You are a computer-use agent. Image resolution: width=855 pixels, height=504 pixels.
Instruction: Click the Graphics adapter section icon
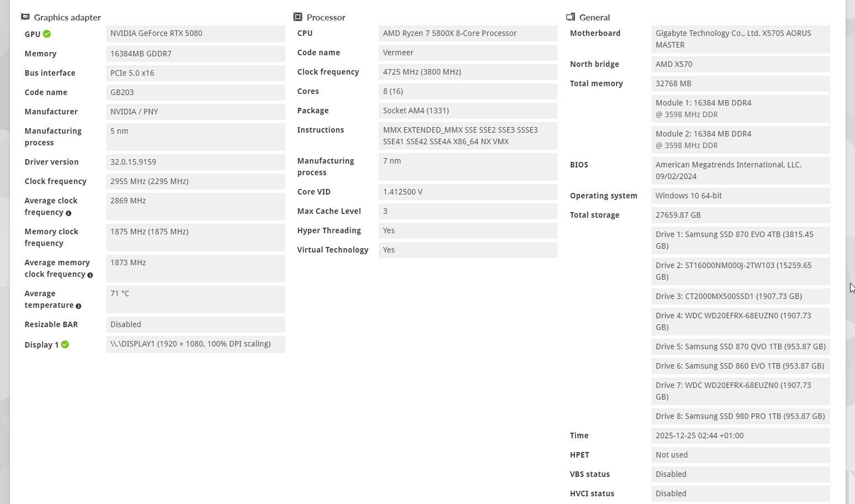click(25, 17)
